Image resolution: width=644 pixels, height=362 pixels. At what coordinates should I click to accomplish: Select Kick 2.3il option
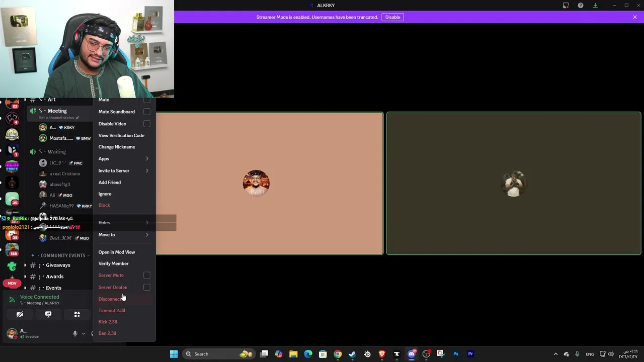click(108, 322)
